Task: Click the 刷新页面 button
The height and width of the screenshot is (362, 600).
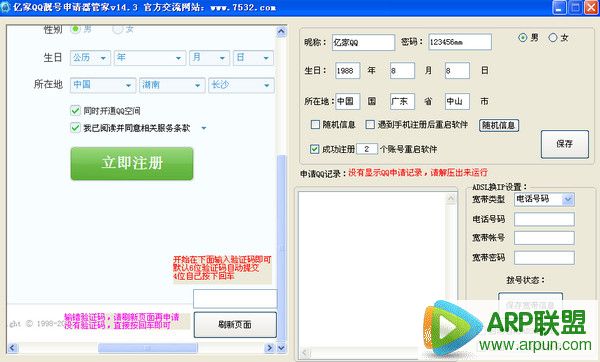Action: 235,324
